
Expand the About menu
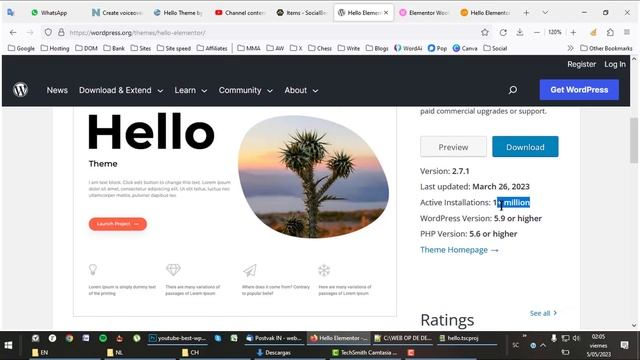click(301, 90)
